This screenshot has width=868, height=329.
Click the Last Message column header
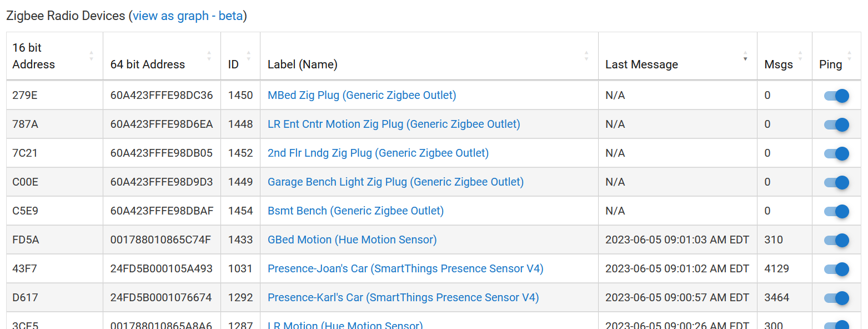tap(641, 64)
